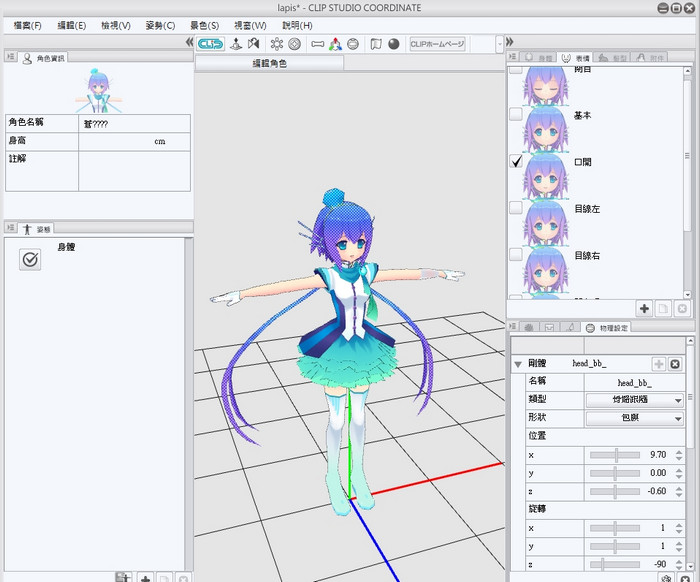The height and width of the screenshot is (582, 700).
Task: Click body pose checkmark icon under 身體
Action: [x=30, y=259]
